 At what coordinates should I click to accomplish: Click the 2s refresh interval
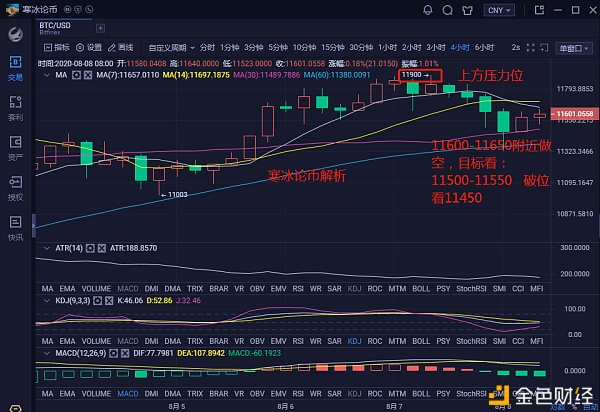[516, 47]
